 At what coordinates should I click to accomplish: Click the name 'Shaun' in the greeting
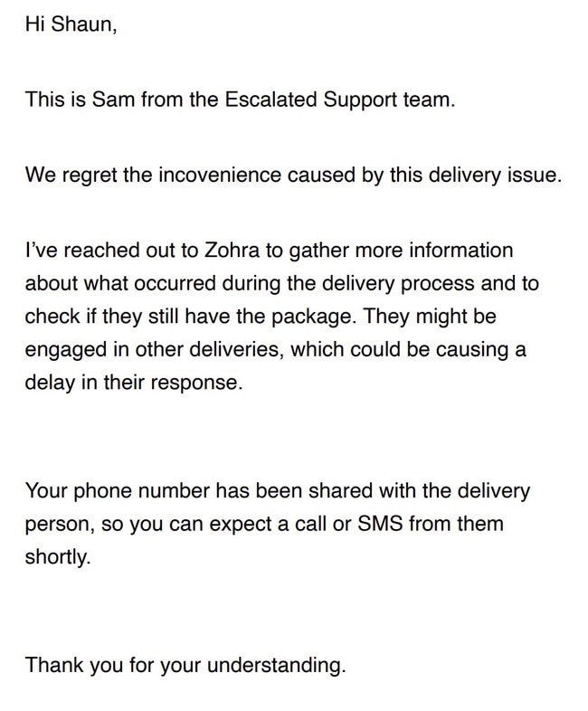click(x=83, y=24)
